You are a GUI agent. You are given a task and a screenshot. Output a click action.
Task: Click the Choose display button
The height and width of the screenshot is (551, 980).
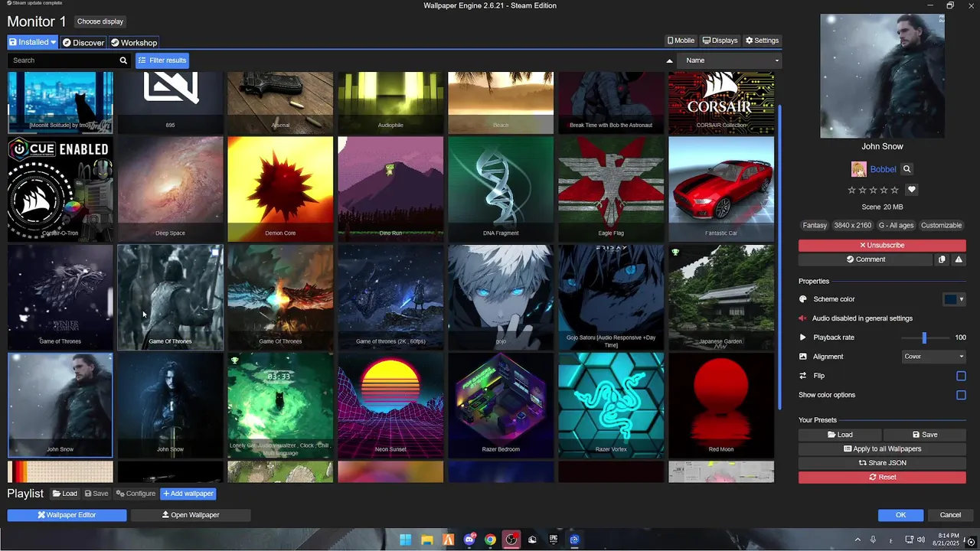100,21
